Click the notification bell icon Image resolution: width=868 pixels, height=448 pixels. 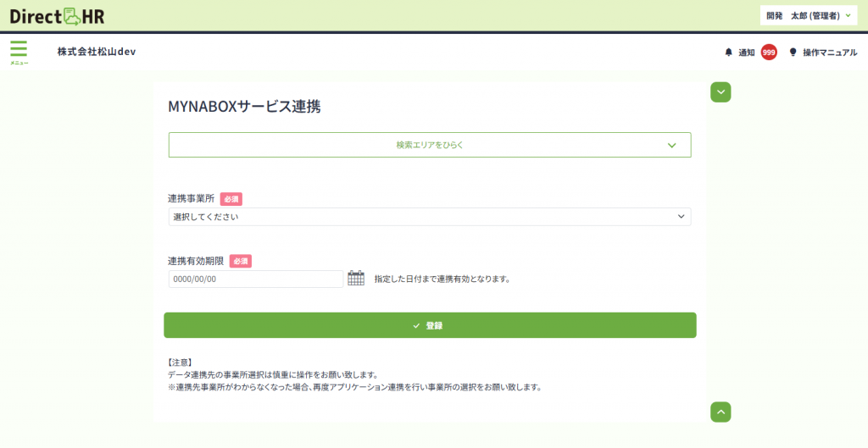point(728,53)
